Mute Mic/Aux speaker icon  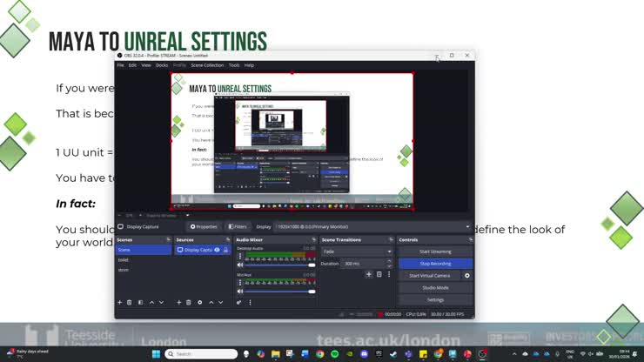pos(240,292)
